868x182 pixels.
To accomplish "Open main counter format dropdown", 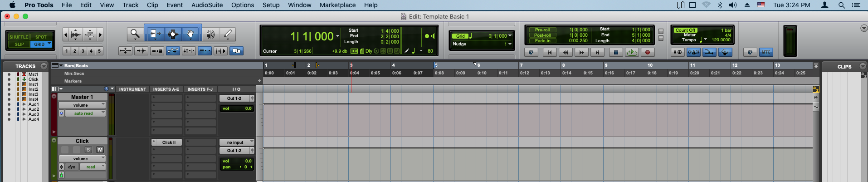I will point(337,36).
